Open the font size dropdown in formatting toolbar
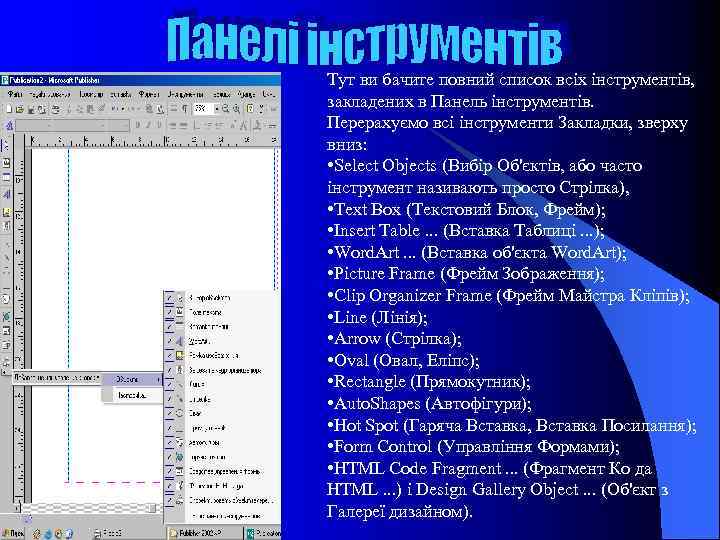The height and width of the screenshot is (540, 720). (126, 125)
